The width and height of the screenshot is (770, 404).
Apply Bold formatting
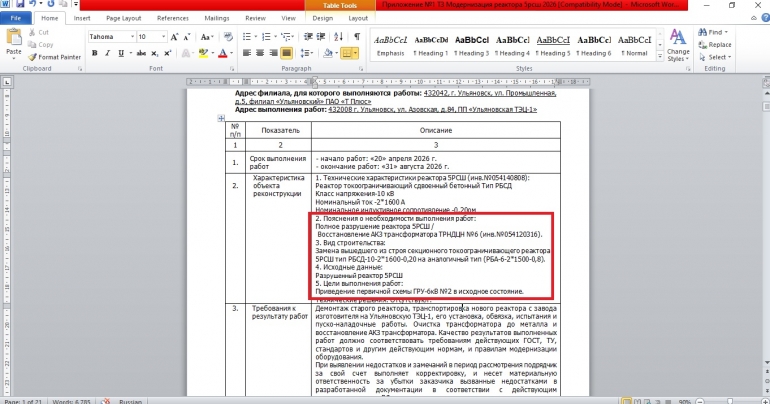[94, 52]
